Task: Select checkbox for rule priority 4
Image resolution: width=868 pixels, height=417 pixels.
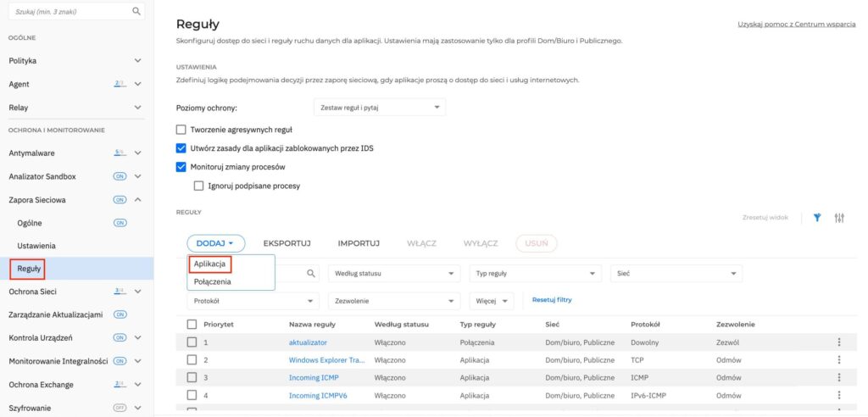Action: coord(192,396)
